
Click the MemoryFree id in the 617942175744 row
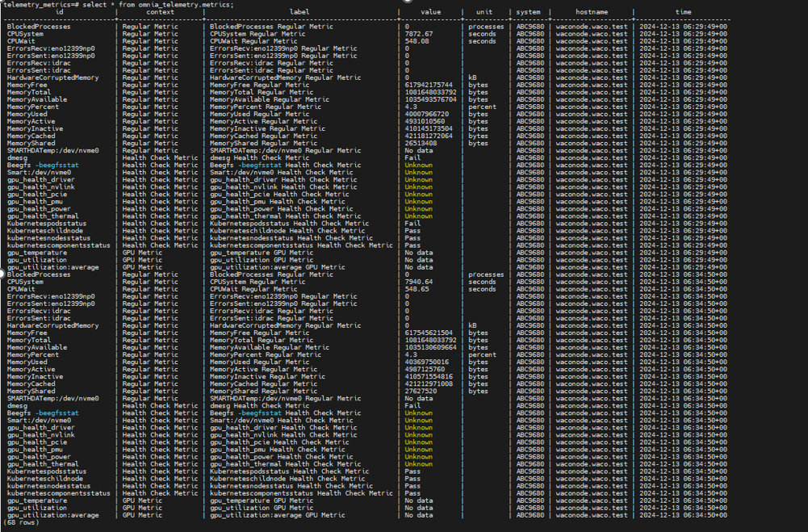[27, 85]
